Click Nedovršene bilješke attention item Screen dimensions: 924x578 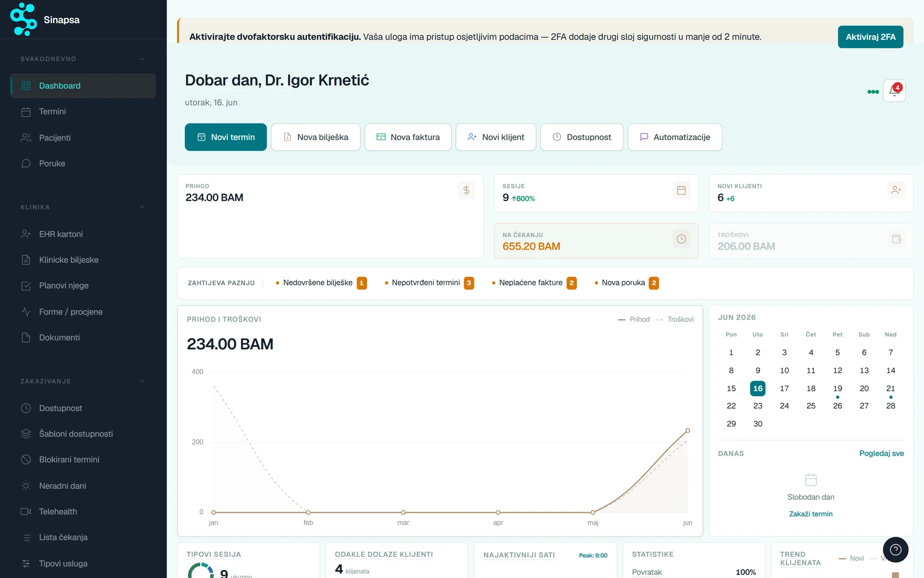click(321, 283)
